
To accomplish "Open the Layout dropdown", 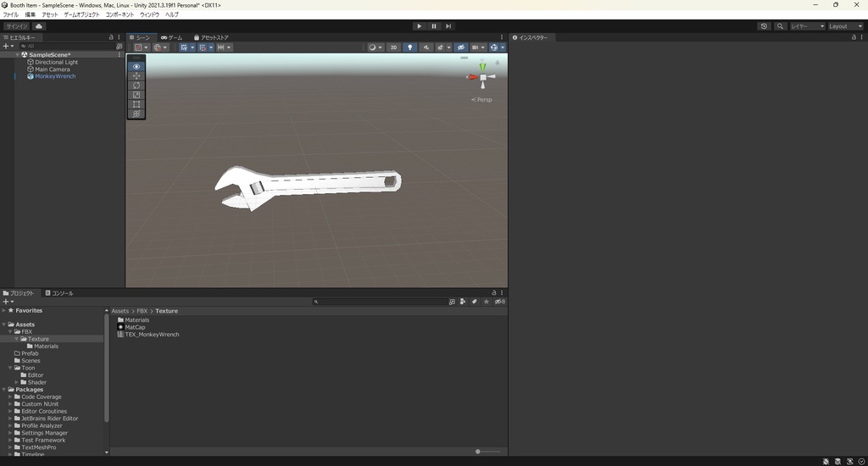I will click(845, 26).
